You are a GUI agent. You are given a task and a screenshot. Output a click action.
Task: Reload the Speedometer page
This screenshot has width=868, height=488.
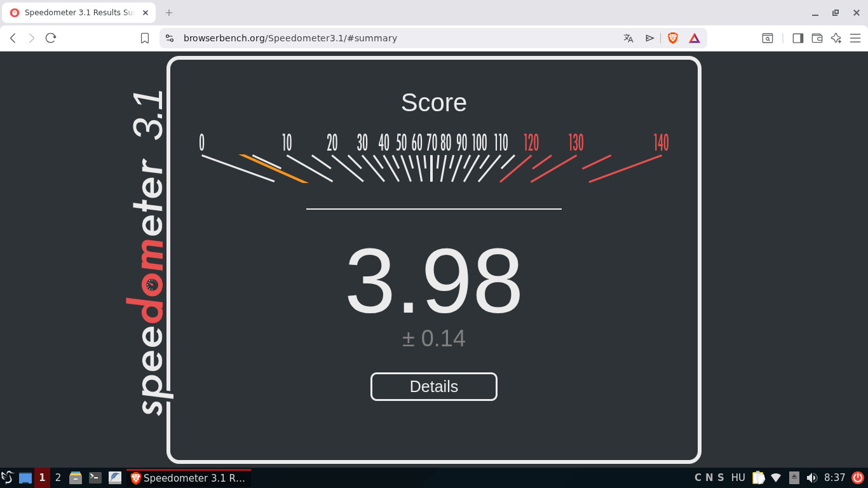[51, 38]
